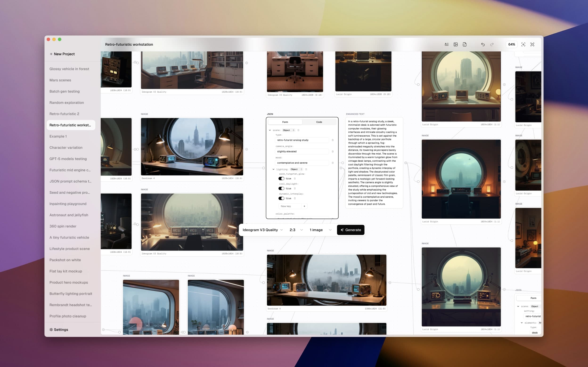Add a JSON node from toolbar
Viewport: 588px width, 367px height.
click(x=464, y=44)
